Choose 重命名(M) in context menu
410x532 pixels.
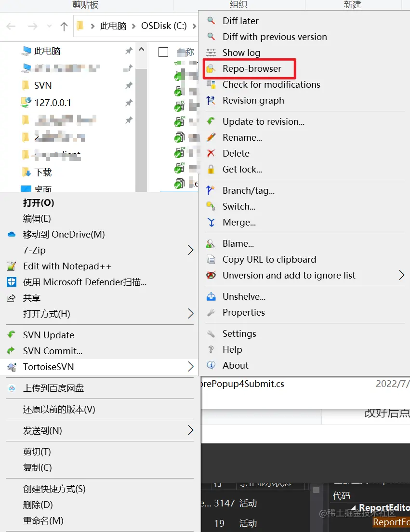tap(43, 520)
